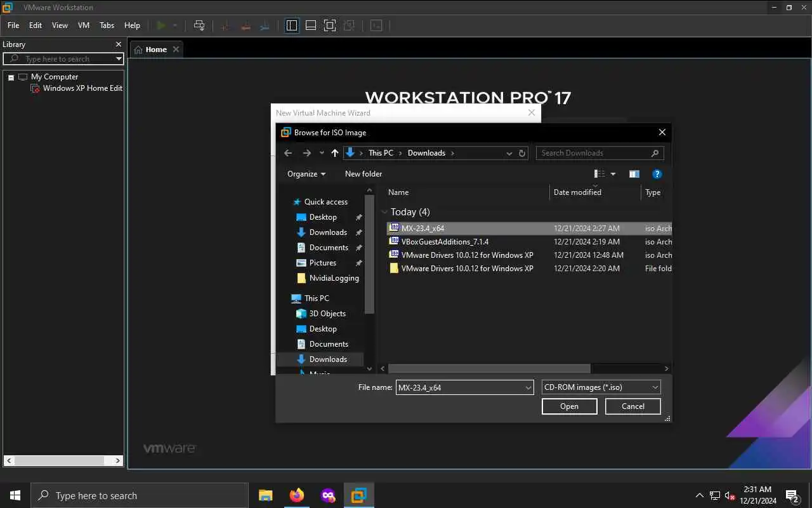Close the Home tab
Screen dimensions: 812x508
click(x=176, y=50)
